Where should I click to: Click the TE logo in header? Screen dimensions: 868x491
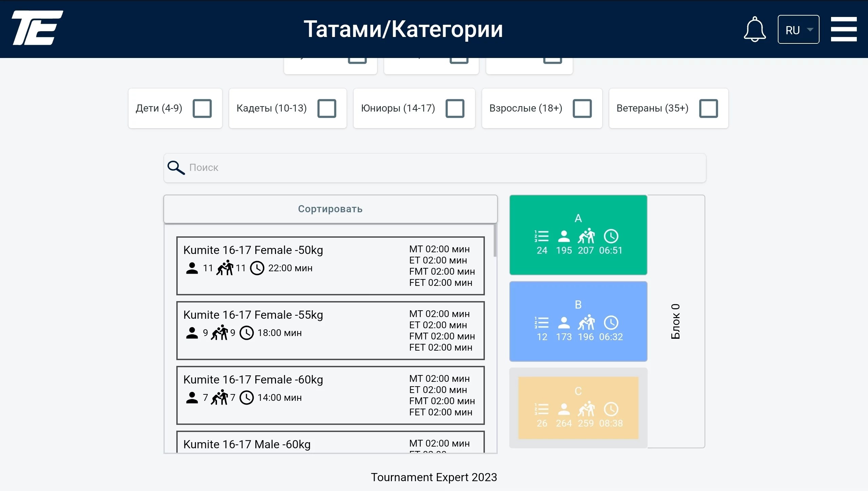click(37, 28)
